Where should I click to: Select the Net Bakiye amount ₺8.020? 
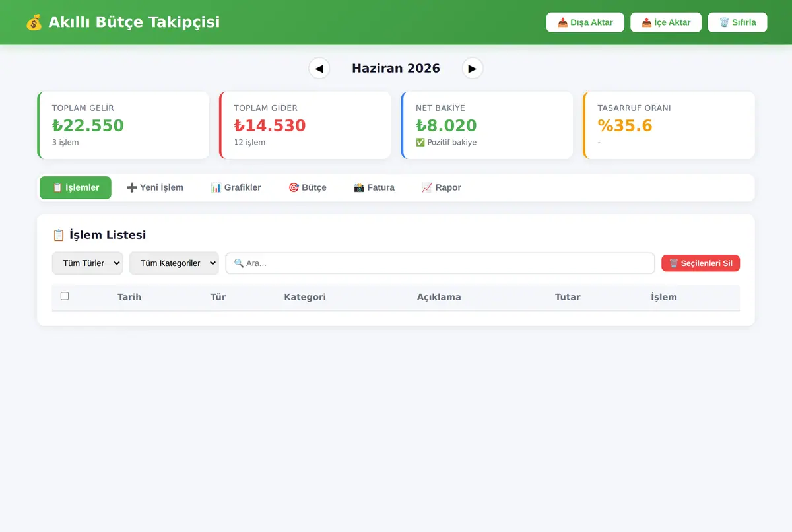click(446, 125)
